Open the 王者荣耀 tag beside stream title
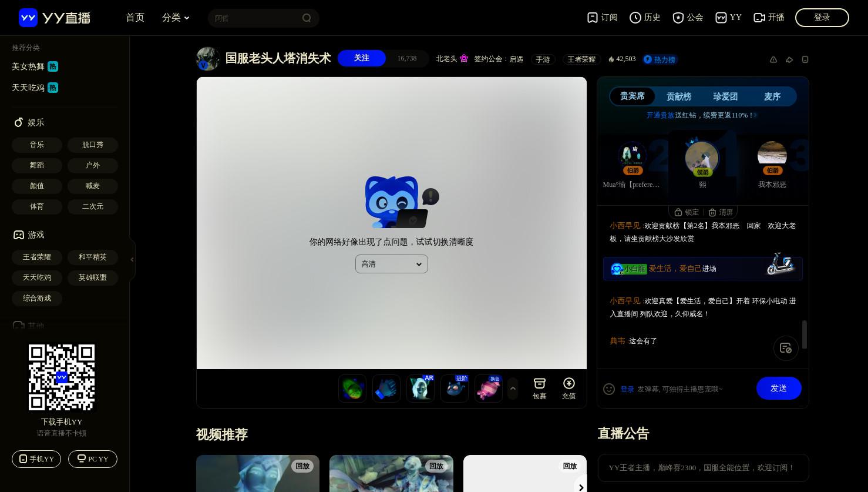868x492 pixels. coord(581,59)
